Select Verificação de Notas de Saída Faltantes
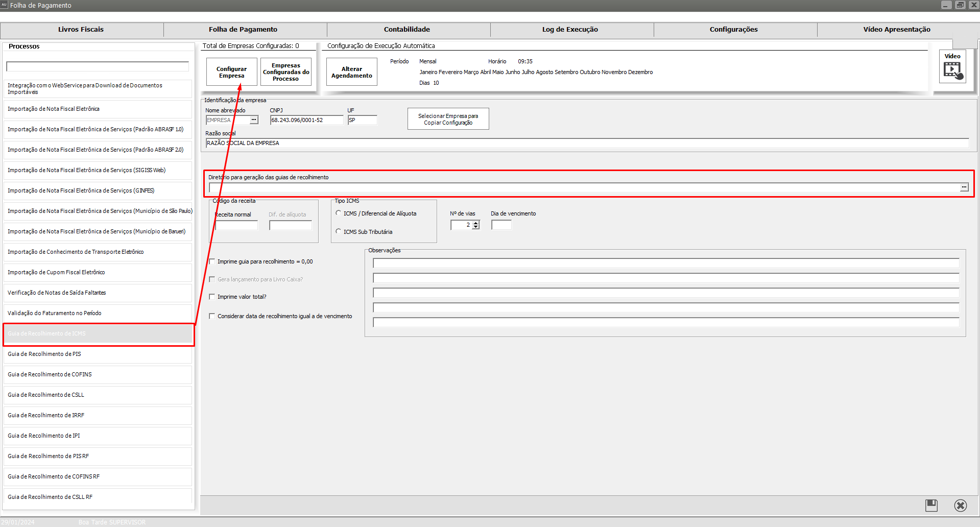Image resolution: width=980 pixels, height=527 pixels. coord(98,293)
